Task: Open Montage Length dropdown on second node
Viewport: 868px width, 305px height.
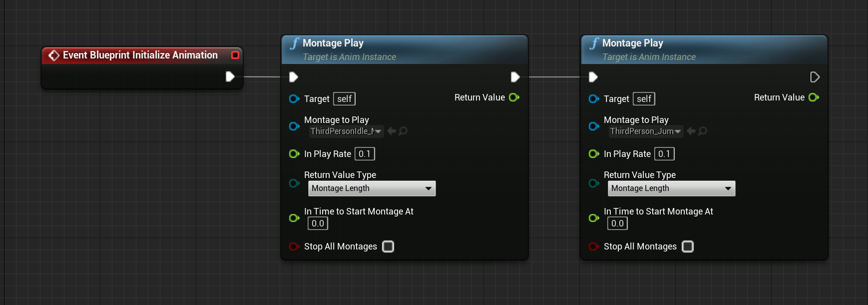Action: 672,188
